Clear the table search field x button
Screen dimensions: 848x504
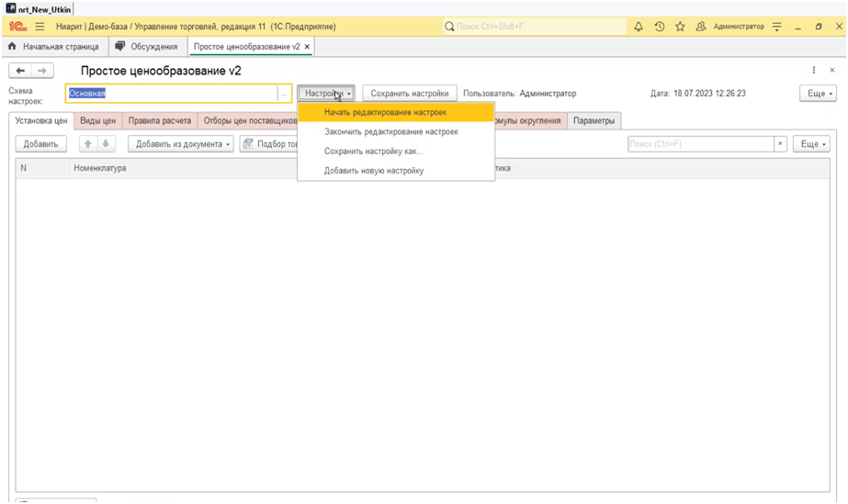780,144
